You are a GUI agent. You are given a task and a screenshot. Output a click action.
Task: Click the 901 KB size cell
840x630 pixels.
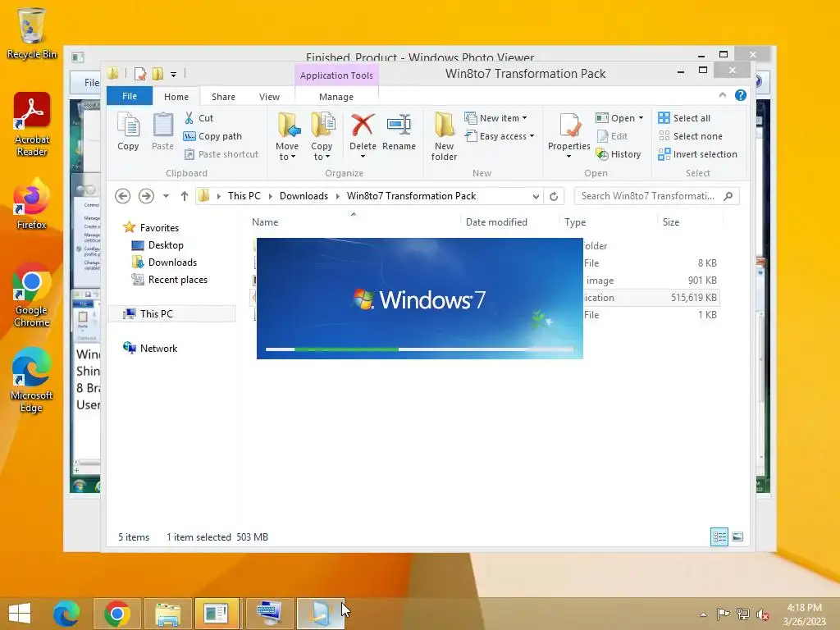pos(702,281)
